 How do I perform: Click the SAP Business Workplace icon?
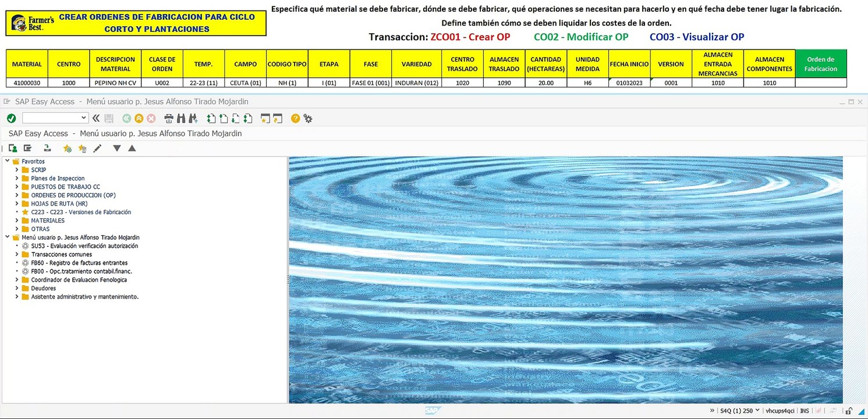point(48,148)
